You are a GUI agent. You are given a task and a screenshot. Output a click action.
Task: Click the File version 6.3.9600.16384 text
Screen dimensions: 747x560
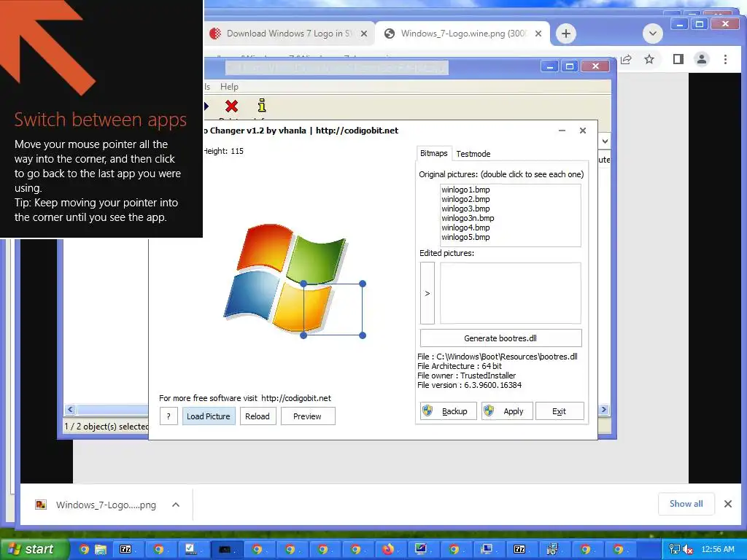coord(469,385)
